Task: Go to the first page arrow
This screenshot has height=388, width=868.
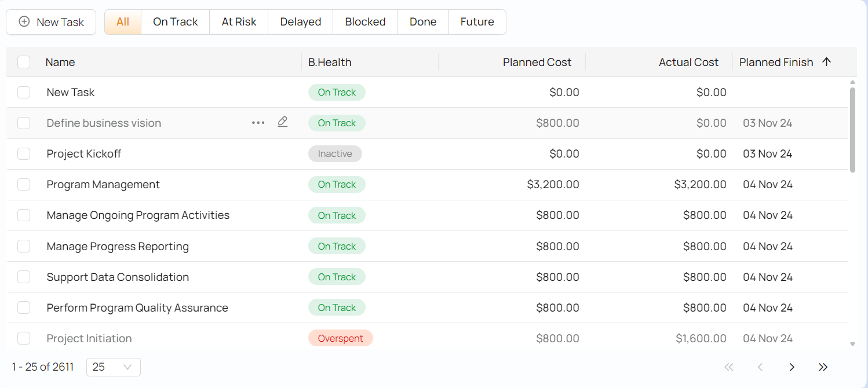Action: click(x=729, y=367)
